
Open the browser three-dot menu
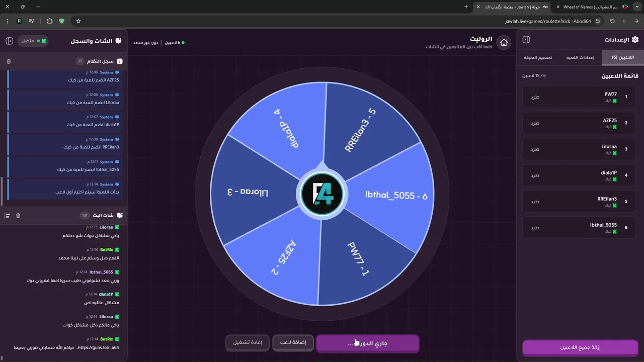pyautogui.click(x=7, y=21)
